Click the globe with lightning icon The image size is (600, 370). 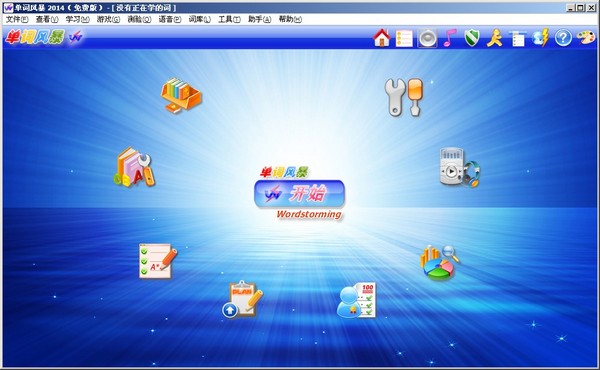(x=541, y=38)
